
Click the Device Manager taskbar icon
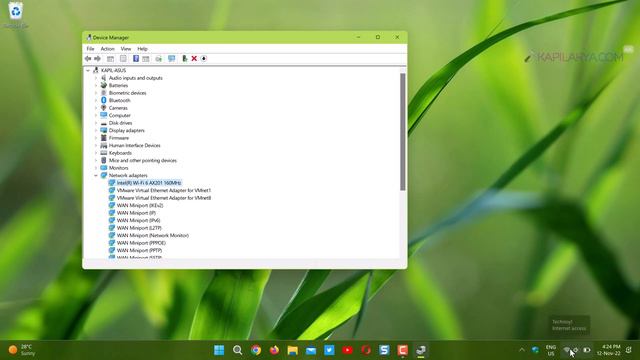click(421, 350)
